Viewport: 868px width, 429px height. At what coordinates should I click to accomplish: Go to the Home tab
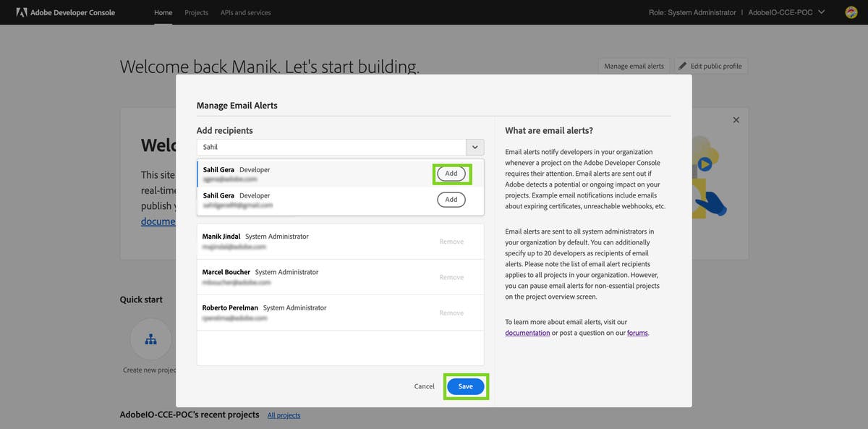pos(163,12)
